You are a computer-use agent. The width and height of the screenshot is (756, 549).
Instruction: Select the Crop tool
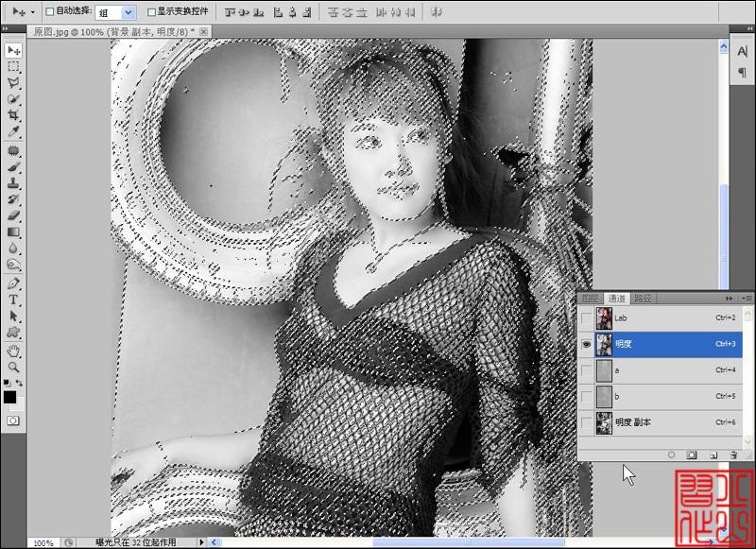pyautogui.click(x=13, y=115)
